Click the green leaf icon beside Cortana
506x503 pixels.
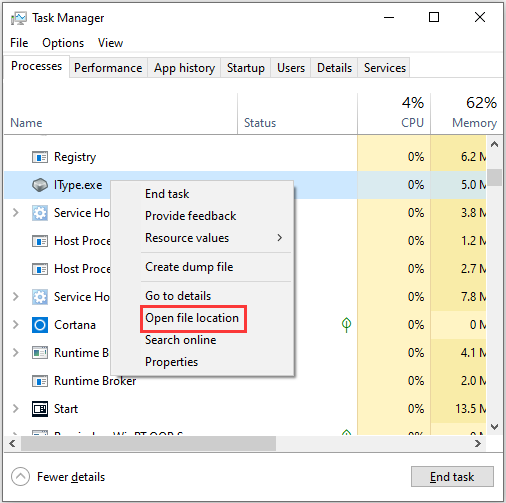(x=346, y=324)
